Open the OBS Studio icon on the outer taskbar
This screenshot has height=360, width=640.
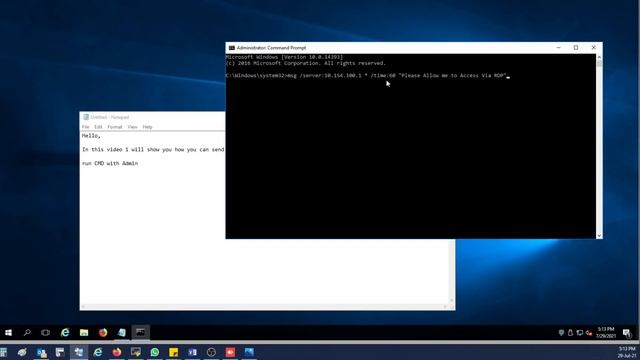click(x=211, y=352)
